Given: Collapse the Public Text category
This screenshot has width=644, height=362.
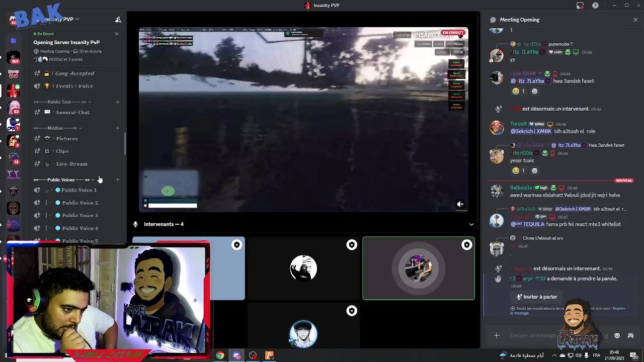Looking at the screenshot, I should (x=62, y=102).
